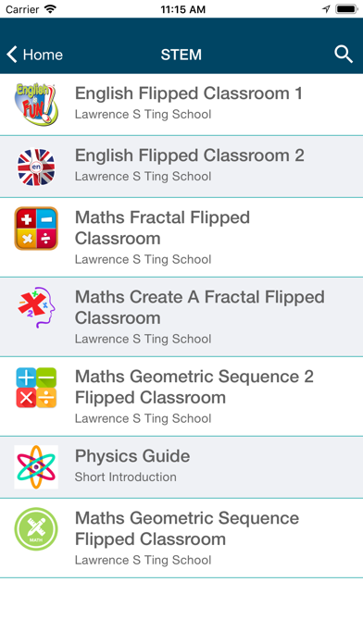Tap the Short Introduction subtitle
This screenshot has height=644, width=363.
(x=125, y=477)
